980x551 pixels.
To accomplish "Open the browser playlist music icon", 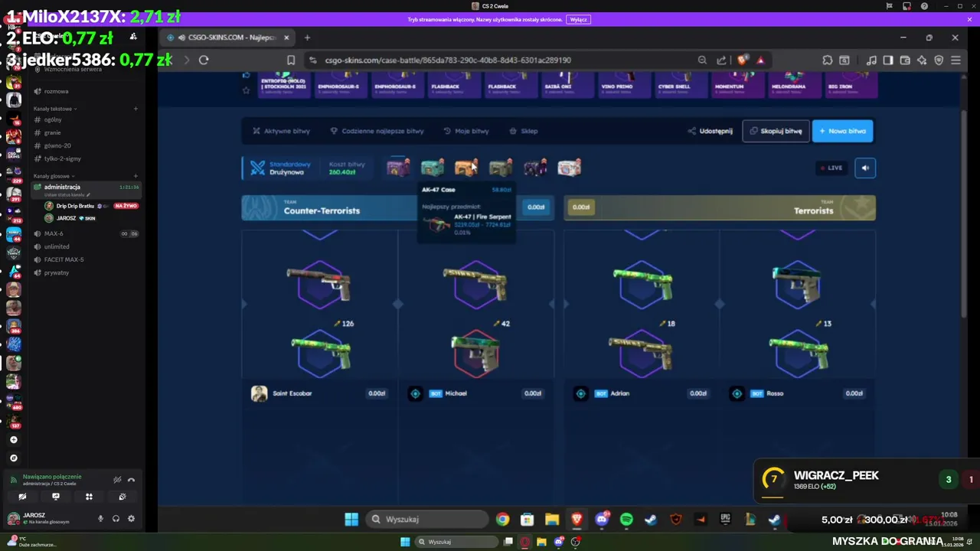I will 871,60.
